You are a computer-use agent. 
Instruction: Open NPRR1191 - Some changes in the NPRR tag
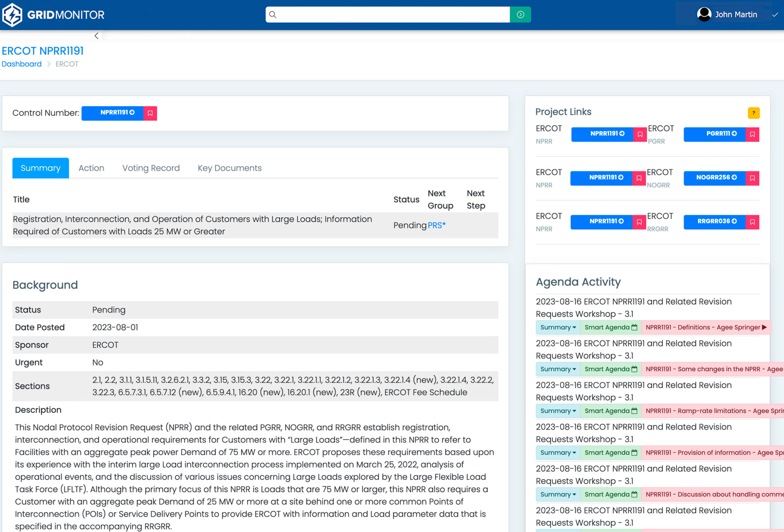pyautogui.click(x=713, y=369)
